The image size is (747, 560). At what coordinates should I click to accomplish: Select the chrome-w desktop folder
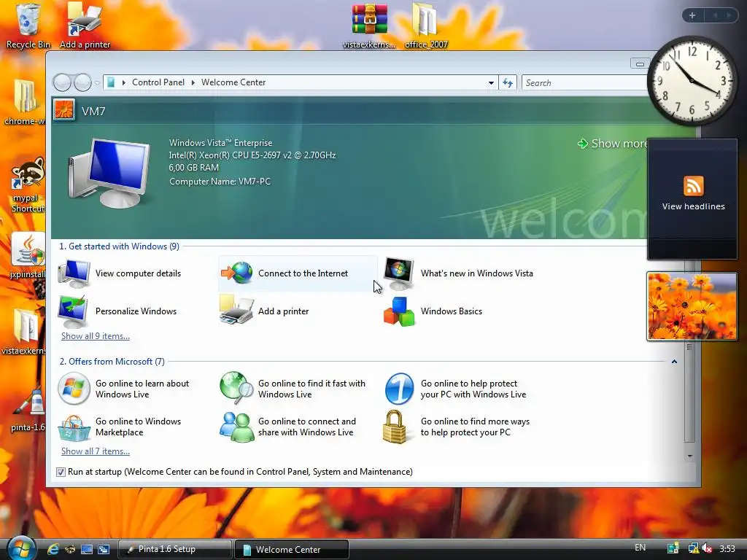pyautogui.click(x=25, y=102)
